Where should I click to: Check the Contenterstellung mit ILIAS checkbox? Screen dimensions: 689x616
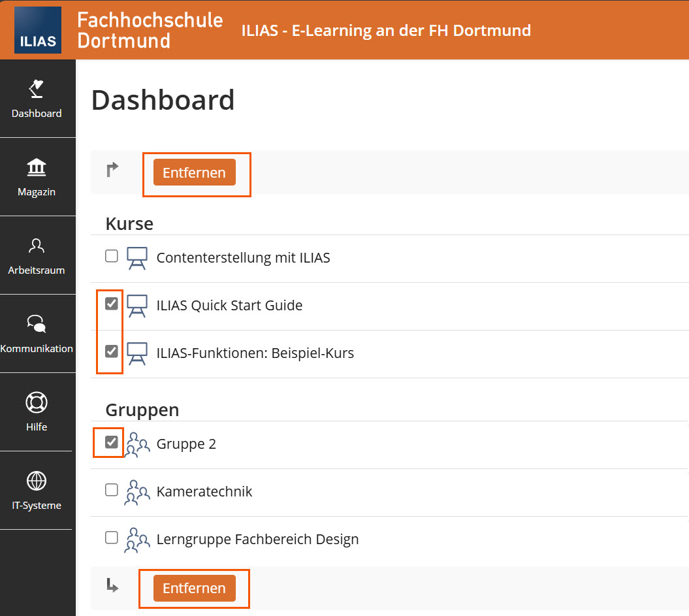(112, 256)
